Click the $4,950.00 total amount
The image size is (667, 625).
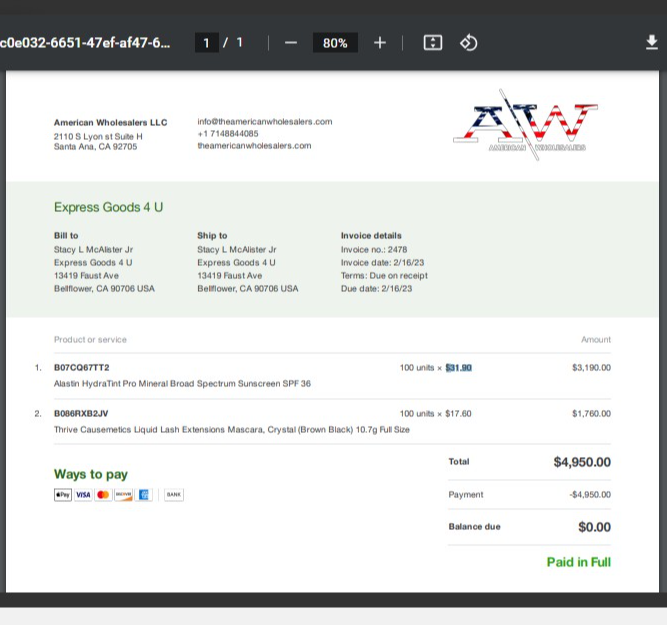[x=582, y=462]
